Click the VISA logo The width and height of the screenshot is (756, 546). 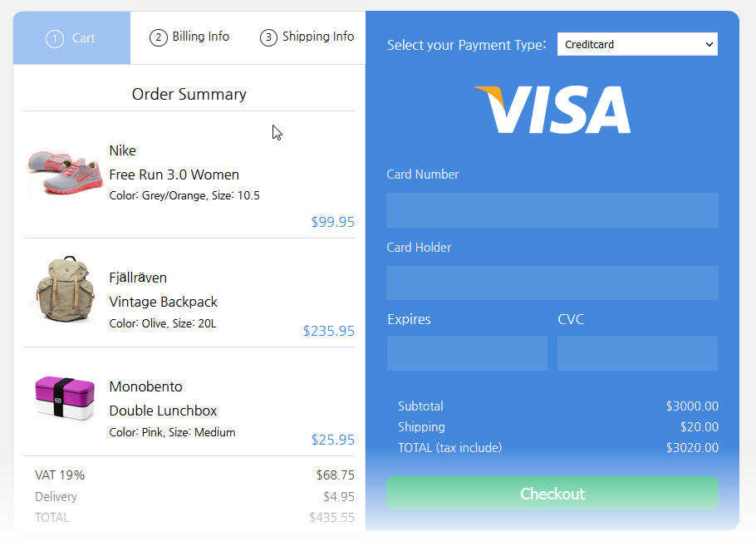tap(552, 110)
